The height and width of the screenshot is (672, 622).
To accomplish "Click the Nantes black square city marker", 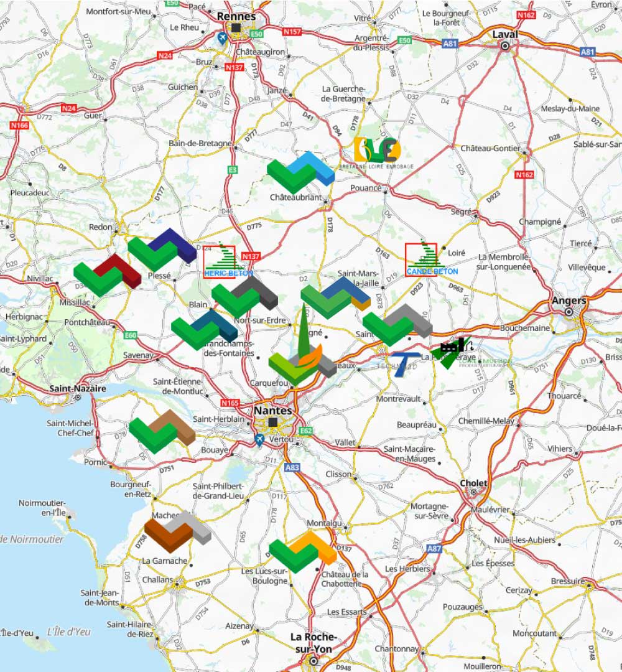I will point(273,422).
